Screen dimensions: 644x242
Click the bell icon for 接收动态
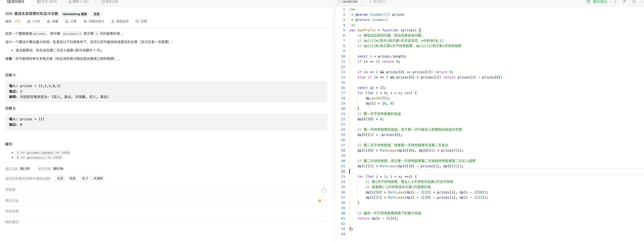pos(113,21)
